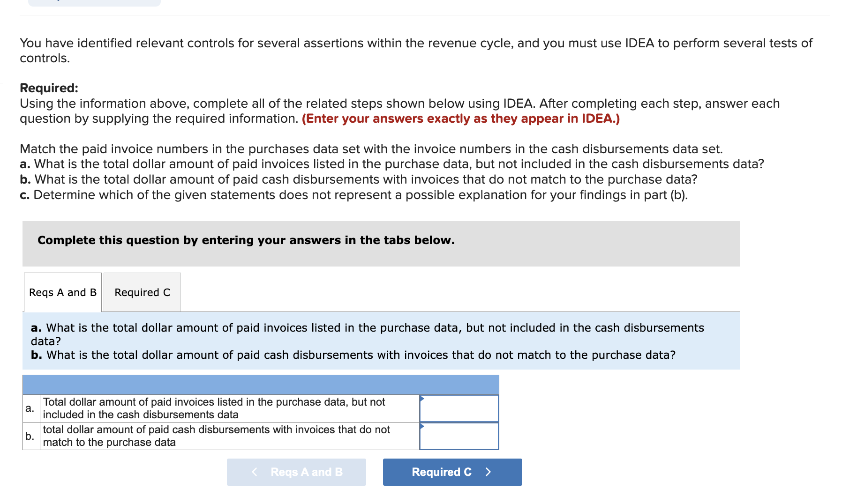Click row label b. in the answer table

30,436
